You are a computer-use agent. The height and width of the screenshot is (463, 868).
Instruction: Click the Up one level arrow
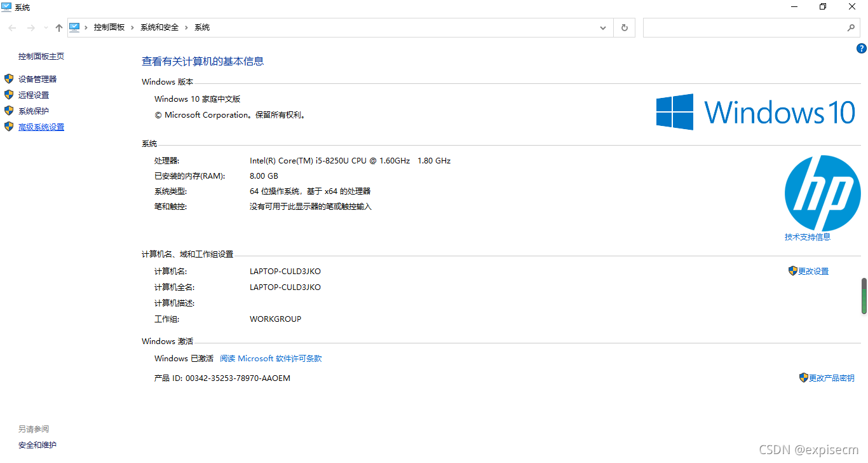coord(59,27)
